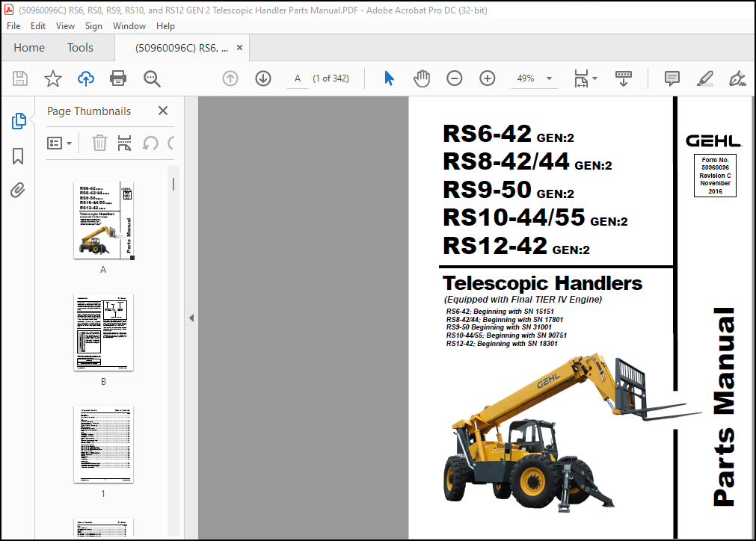This screenshot has height=541, width=756.
Task: Print the document with printer icon
Action: [118, 78]
